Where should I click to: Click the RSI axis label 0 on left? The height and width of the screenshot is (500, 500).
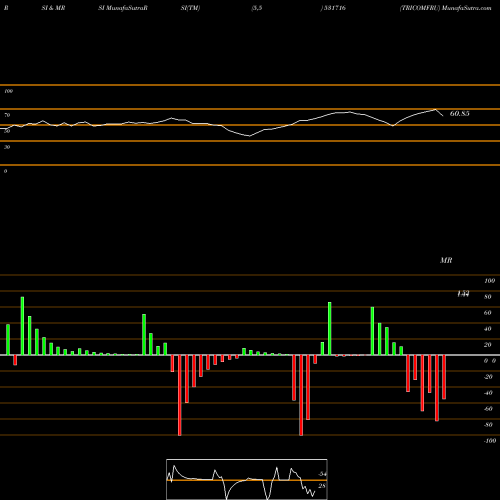pos(5,171)
